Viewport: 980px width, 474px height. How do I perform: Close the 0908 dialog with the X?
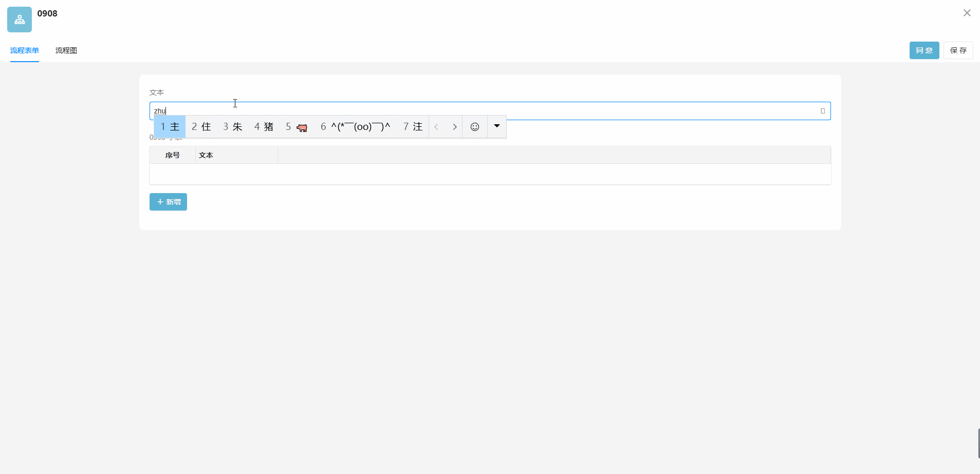tap(967, 13)
